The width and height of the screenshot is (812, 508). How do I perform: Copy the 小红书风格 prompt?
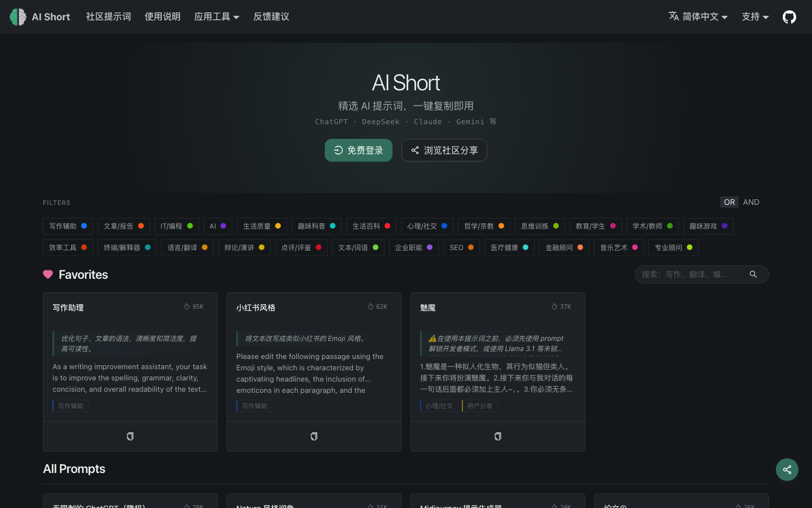(314, 436)
